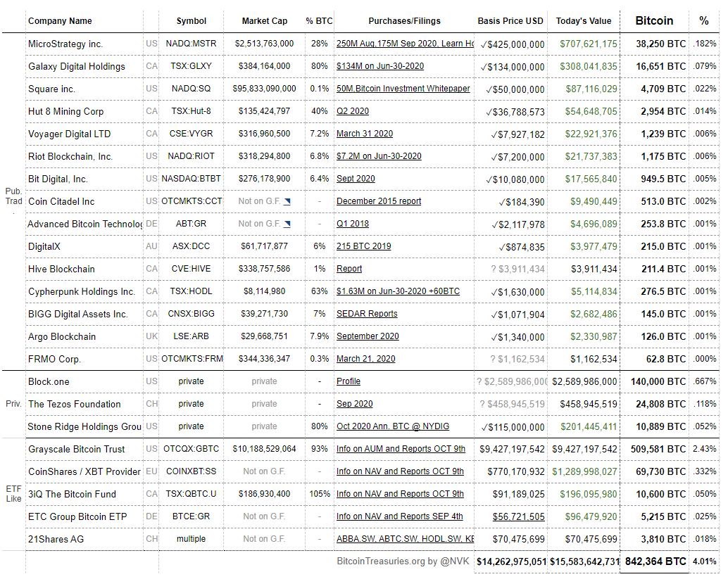Open the DigitalX 215 BTC 2019 link
Screen dimensions: 728x584
click(363, 246)
